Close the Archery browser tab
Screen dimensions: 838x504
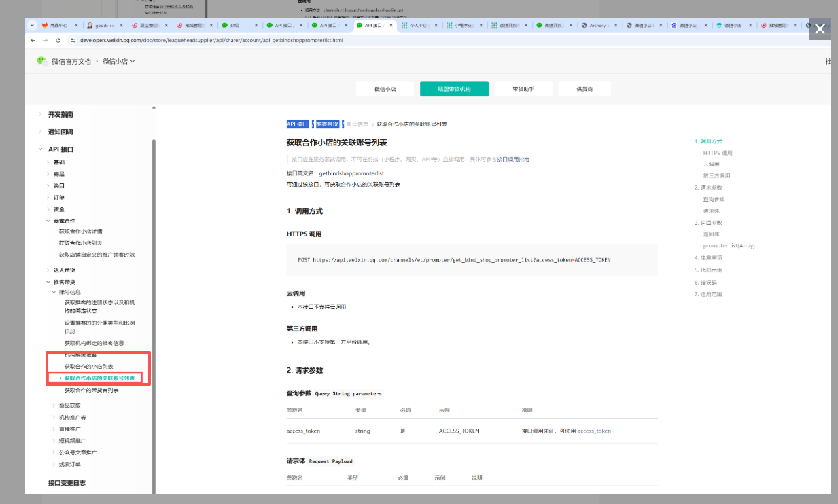(x=616, y=25)
